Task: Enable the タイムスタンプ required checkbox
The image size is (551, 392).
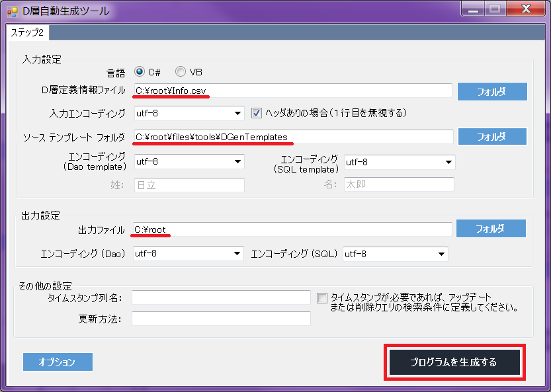Action: pos(322,298)
